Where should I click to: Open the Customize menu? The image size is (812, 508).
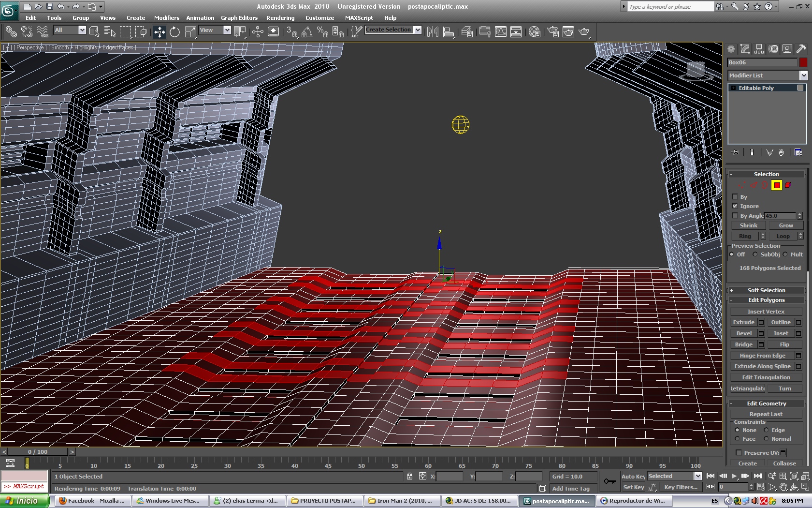[319, 18]
